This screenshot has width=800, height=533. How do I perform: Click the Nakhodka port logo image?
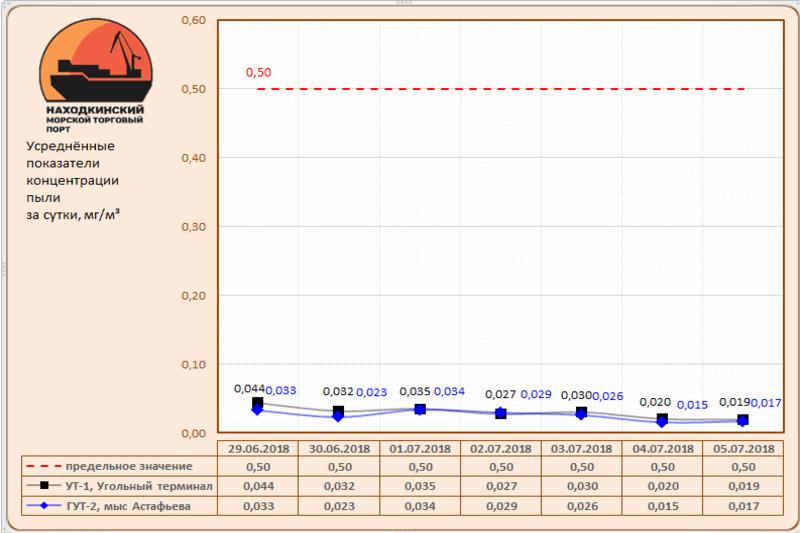[95, 76]
